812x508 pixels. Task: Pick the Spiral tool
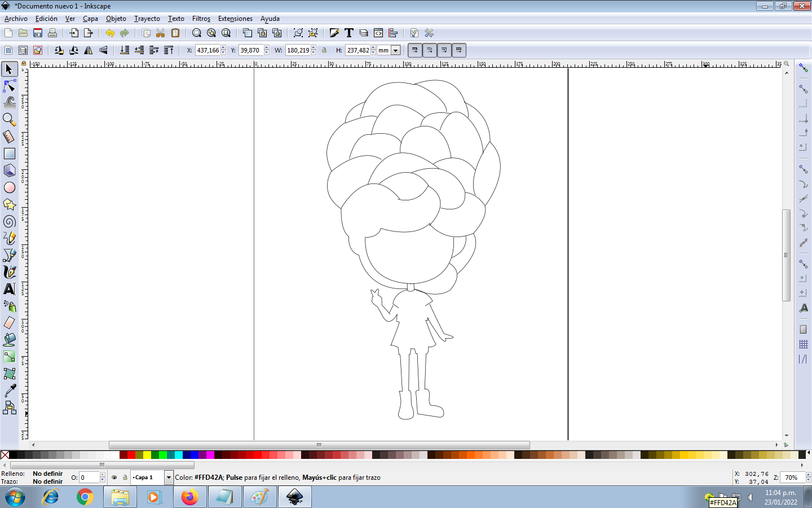coord(9,221)
